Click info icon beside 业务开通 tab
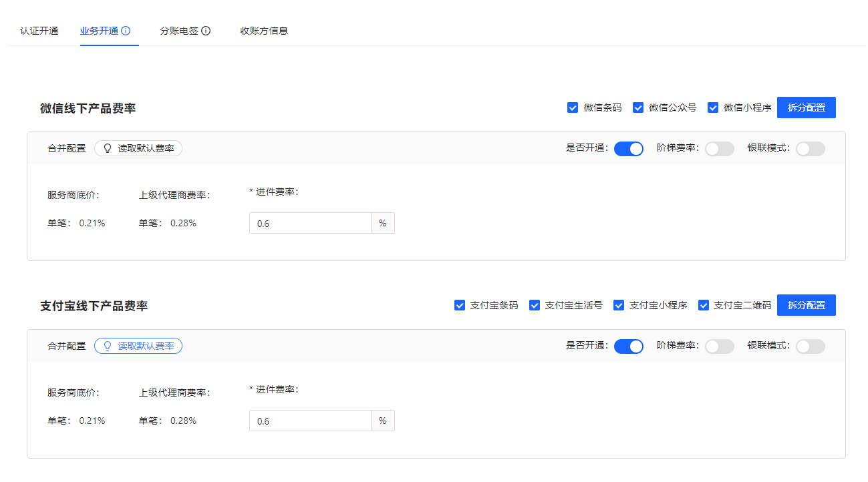 pyautogui.click(x=126, y=31)
